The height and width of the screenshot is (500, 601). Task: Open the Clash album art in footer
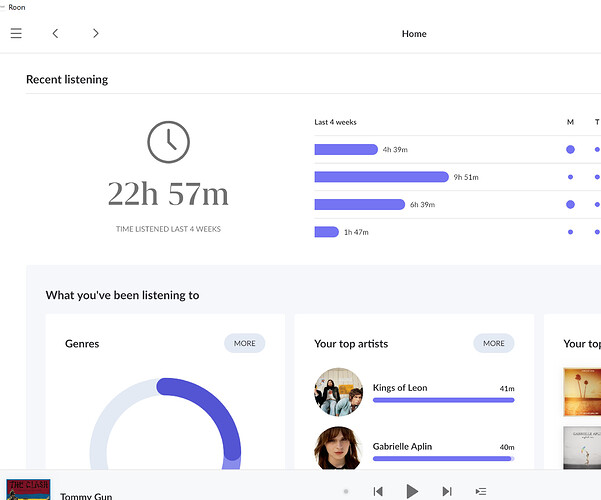tap(28, 489)
